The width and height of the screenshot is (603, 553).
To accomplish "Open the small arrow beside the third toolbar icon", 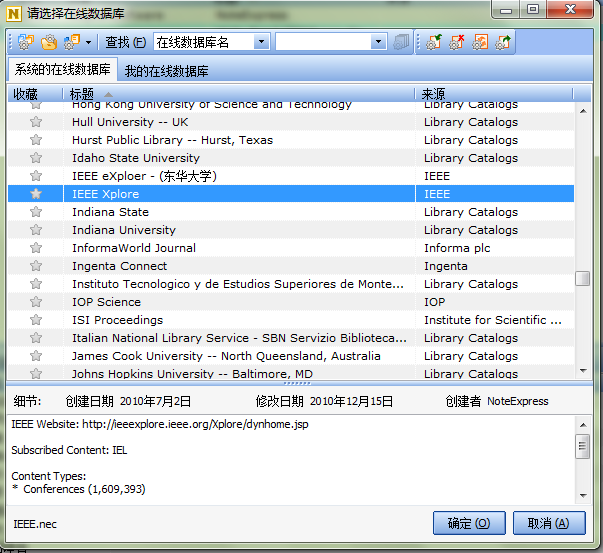I will tap(88, 42).
